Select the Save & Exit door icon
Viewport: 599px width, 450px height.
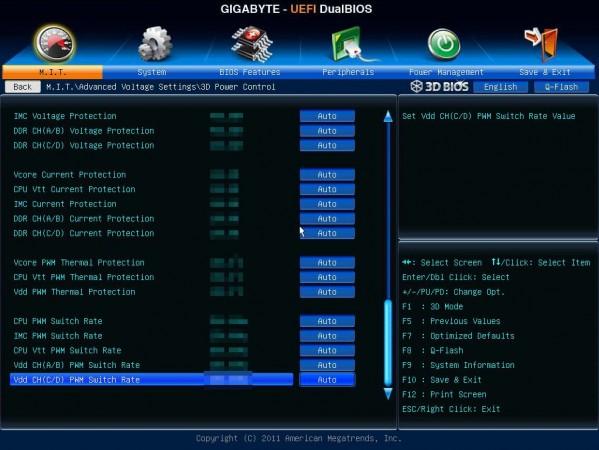pos(541,44)
